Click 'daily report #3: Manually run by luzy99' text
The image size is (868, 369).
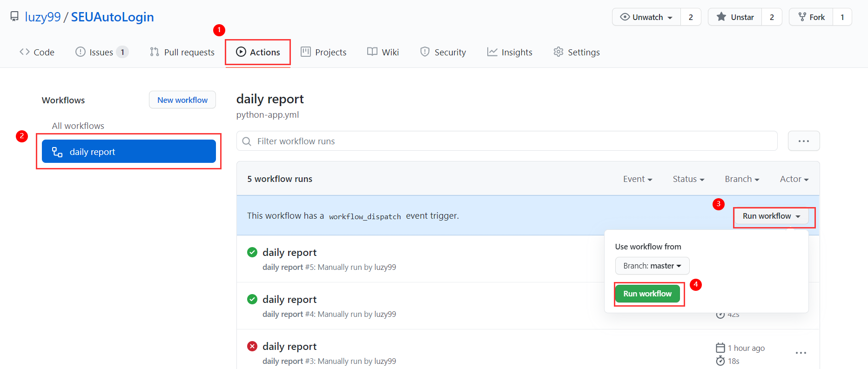(x=329, y=361)
